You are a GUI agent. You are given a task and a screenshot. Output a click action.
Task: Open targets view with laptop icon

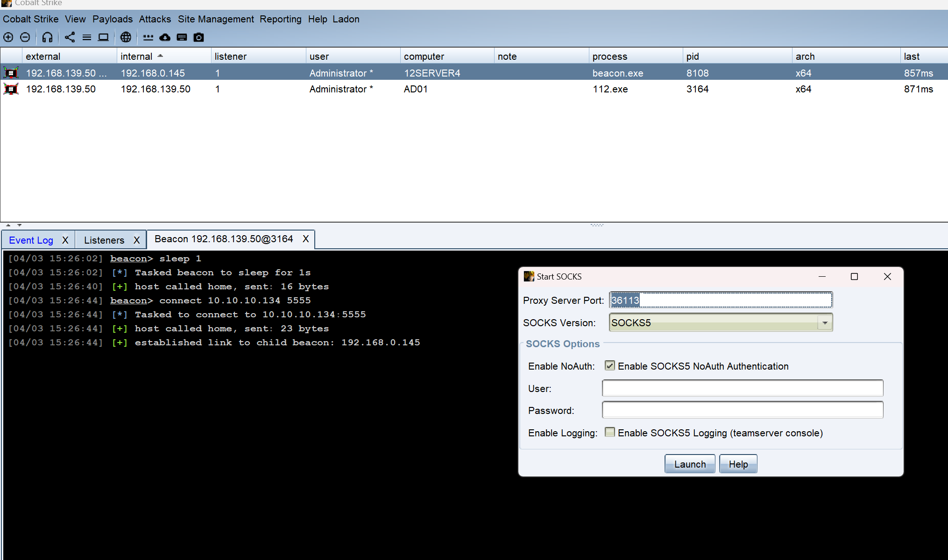pos(103,37)
